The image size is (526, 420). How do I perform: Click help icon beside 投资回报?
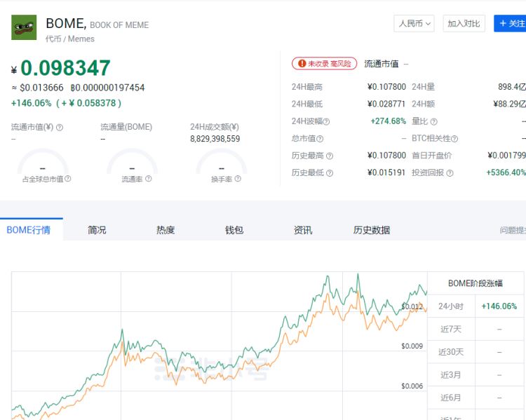(x=450, y=173)
